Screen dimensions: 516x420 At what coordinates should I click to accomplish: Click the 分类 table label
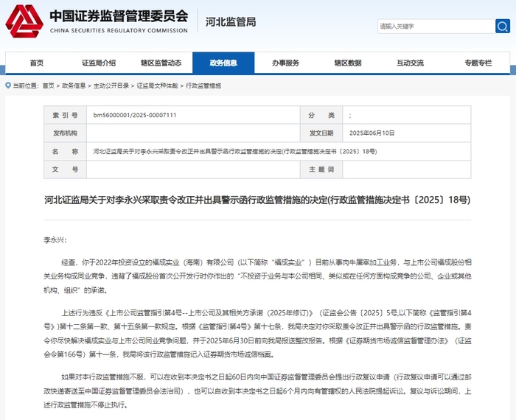[x=321, y=115]
